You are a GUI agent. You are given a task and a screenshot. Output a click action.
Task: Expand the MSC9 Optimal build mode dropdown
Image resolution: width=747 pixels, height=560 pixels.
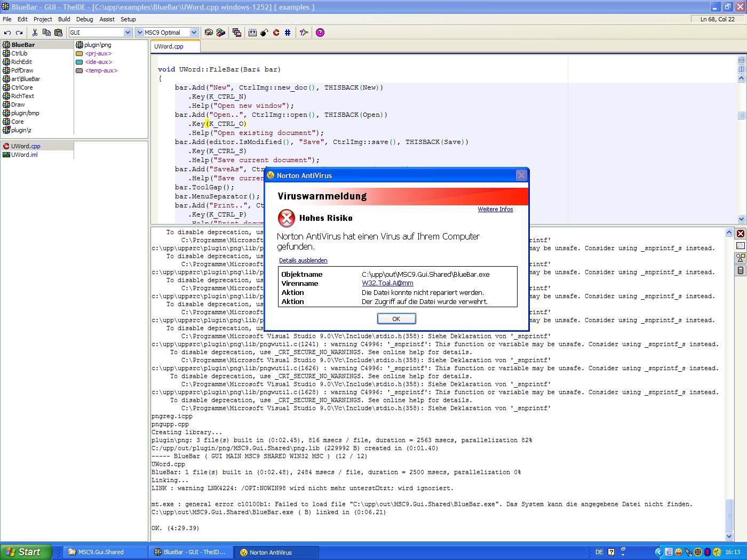194,33
